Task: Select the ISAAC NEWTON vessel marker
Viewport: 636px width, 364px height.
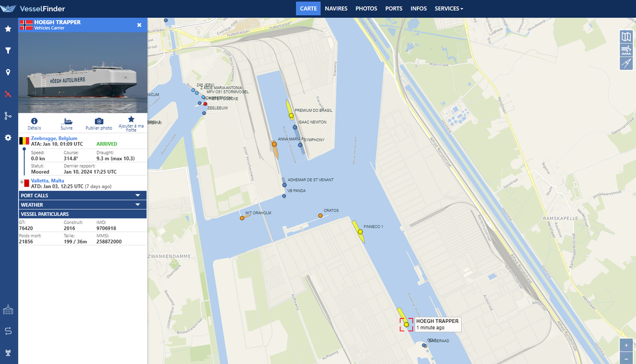Action: point(295,127)
